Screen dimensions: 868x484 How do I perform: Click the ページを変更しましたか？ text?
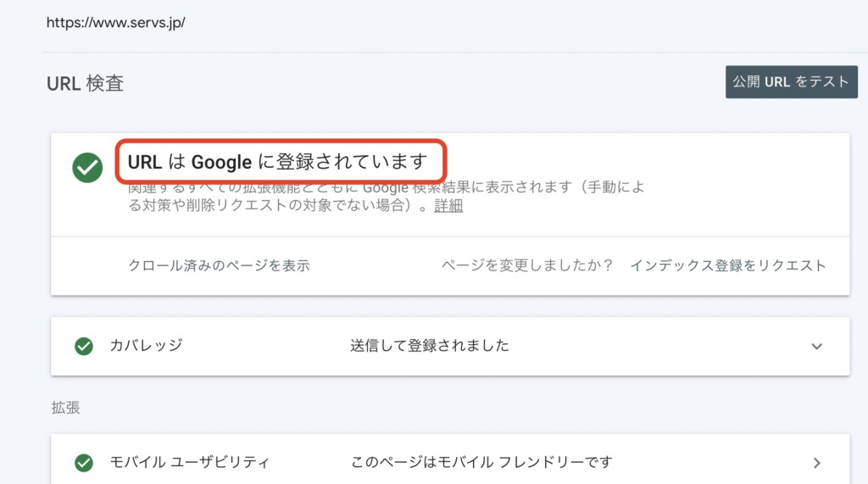[x=527, y=266]
